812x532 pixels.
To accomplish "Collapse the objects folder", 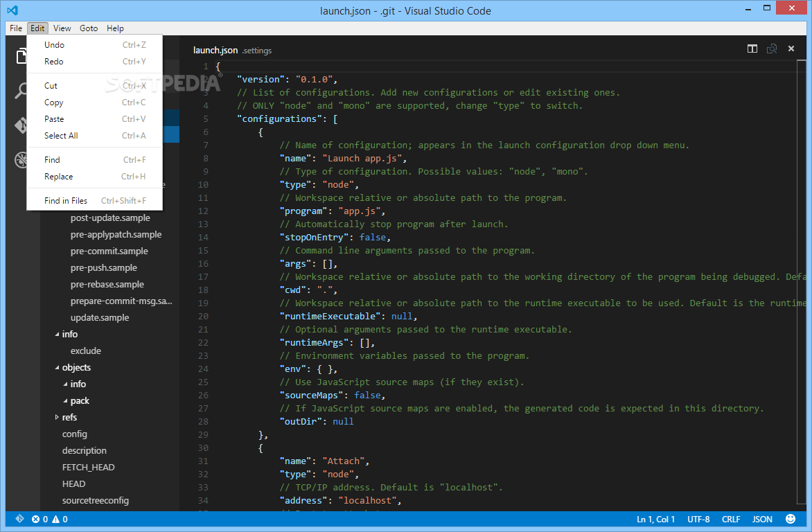I will click(57, 367).
